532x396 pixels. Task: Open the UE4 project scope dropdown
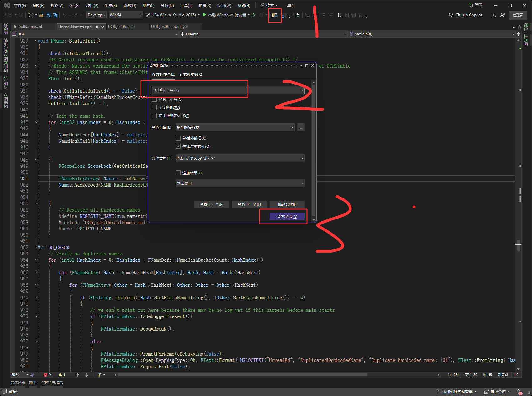[x=95, y=34]
